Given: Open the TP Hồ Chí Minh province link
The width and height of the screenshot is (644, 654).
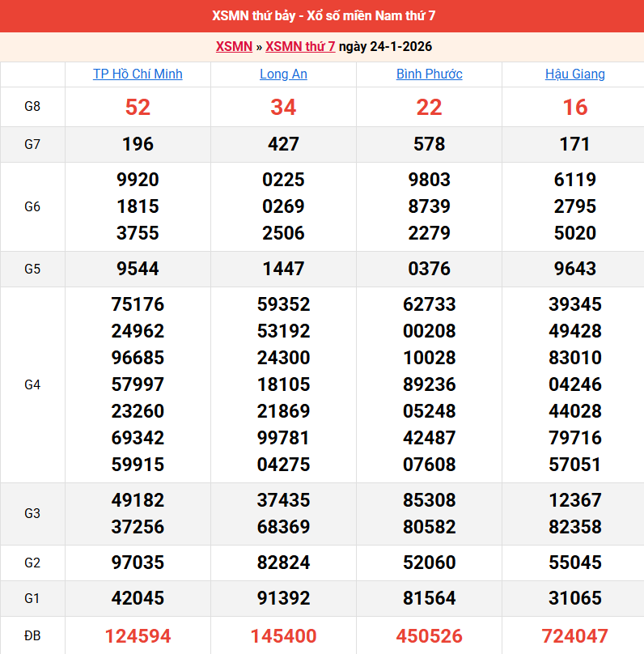Looking at the screenshot, I should pyautogui.click(x=138, y=74).
